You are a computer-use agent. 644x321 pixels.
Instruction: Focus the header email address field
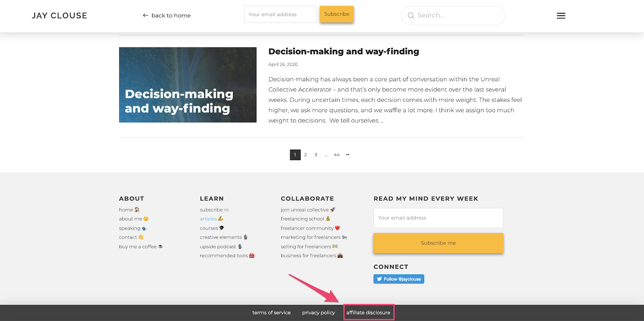pyautogui.click(x=280, y=14)
